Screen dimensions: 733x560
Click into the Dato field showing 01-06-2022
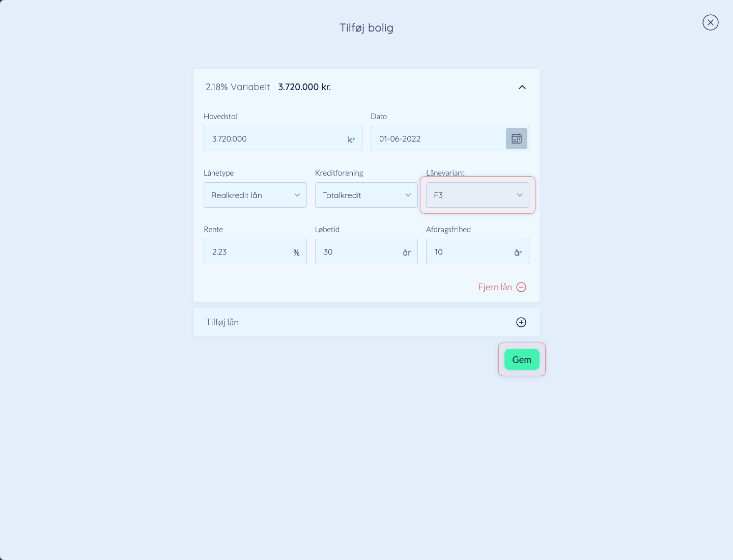(439, 138)
